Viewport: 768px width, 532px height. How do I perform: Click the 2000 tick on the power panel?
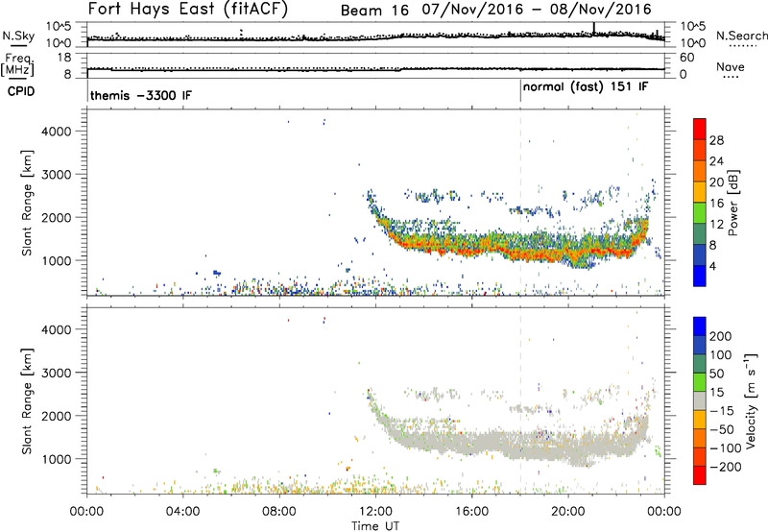(x=57, y=217)
